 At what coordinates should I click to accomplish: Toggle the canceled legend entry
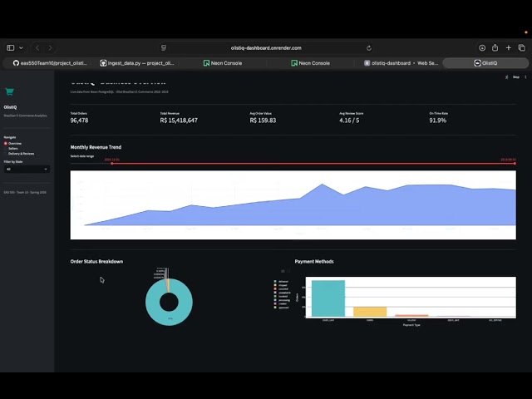coord(281,289)
